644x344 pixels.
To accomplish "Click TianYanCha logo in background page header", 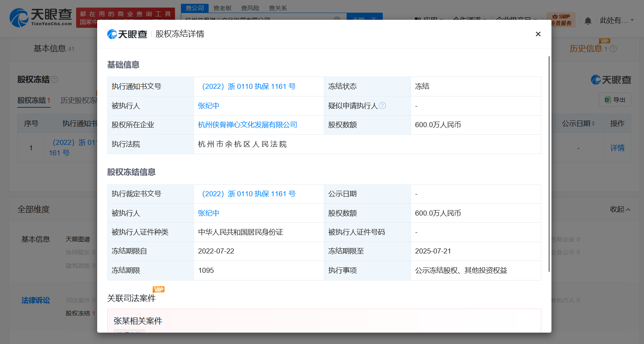I will tap(41, 17).
